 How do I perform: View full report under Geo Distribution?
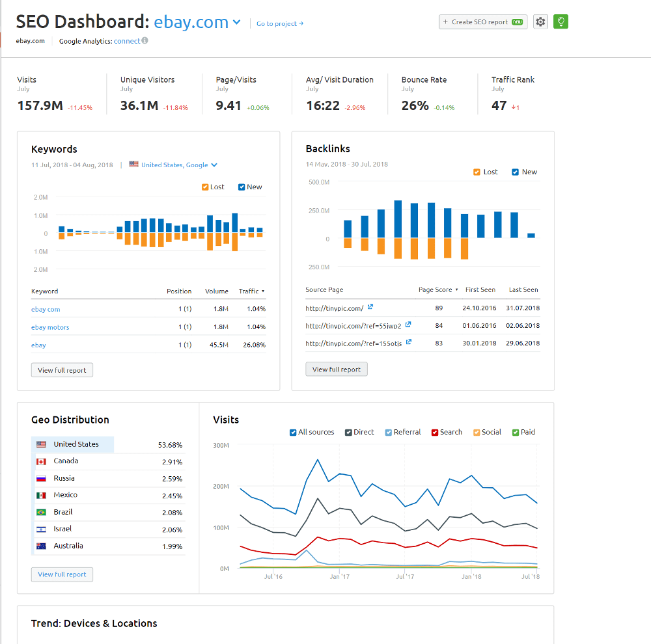pyautogui.click(x=62, y=574)
